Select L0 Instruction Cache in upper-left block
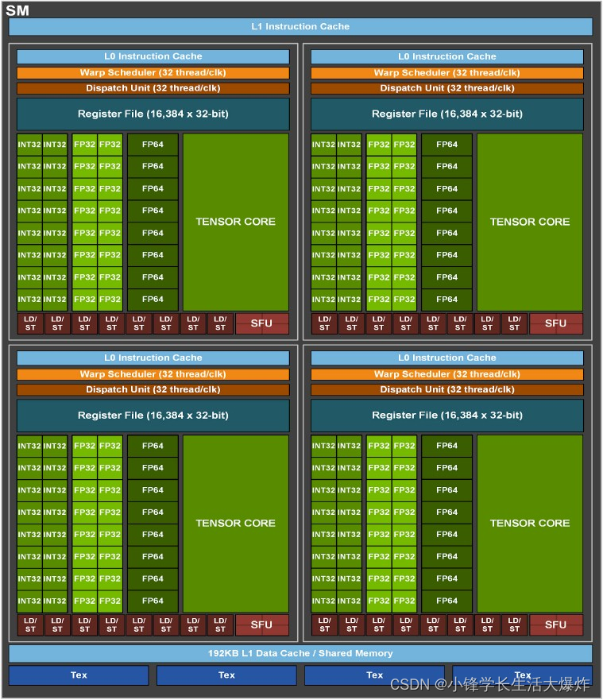 click(153, 56)
